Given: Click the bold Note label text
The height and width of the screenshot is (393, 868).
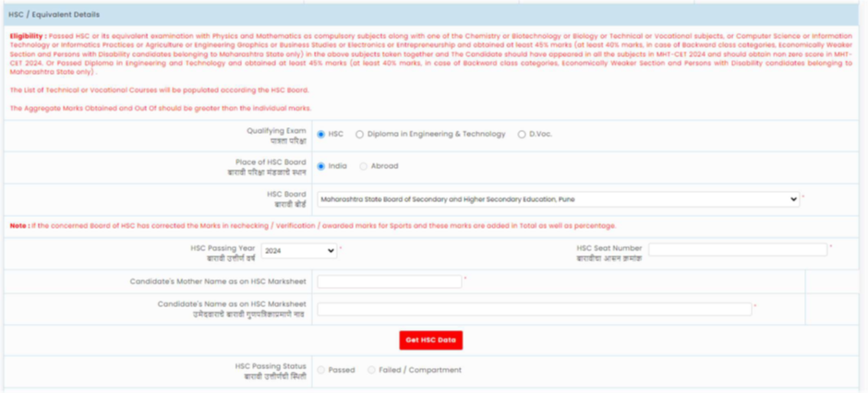Looking at the screenshot, I should pos(18,225).
